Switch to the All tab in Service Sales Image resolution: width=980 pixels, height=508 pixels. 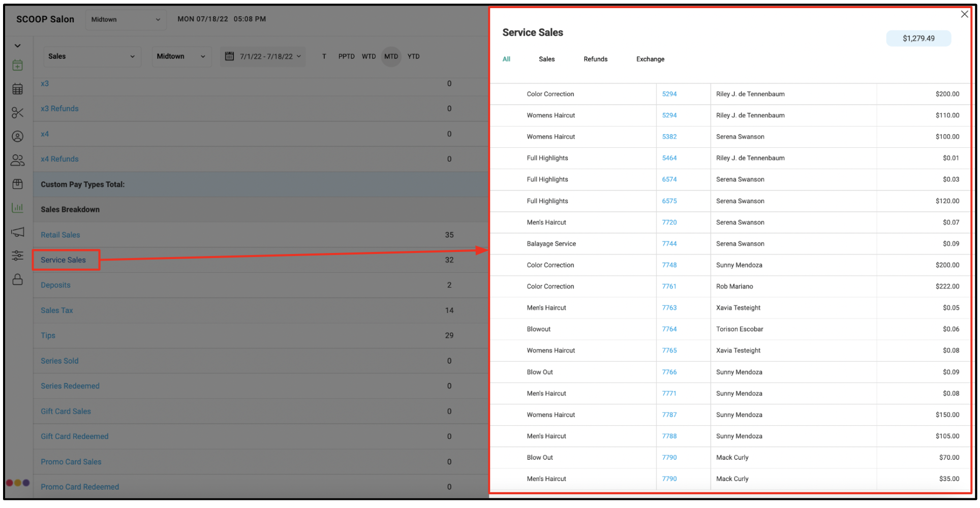[506, 59]
